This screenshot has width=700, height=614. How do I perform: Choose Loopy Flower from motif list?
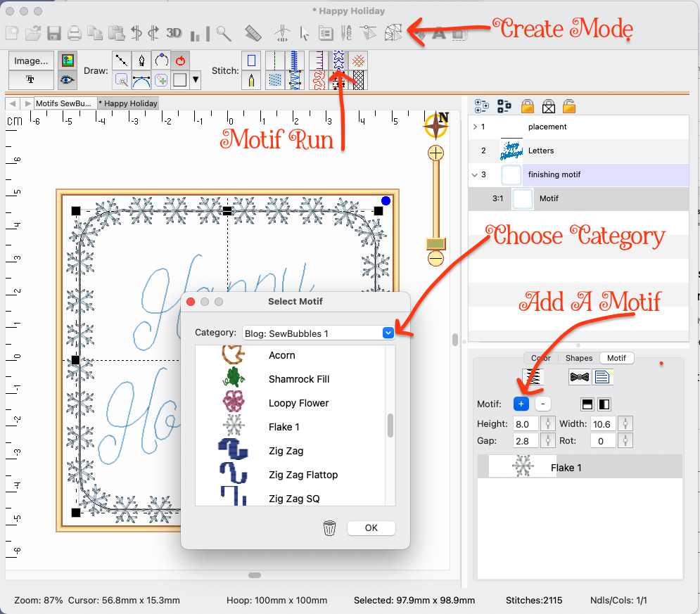point(298,403)
